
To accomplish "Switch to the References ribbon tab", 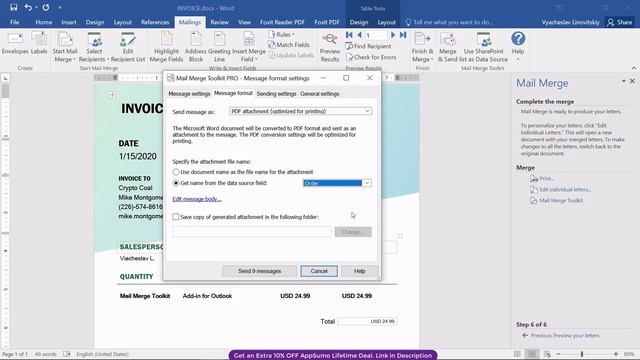I will click(155, 22).
